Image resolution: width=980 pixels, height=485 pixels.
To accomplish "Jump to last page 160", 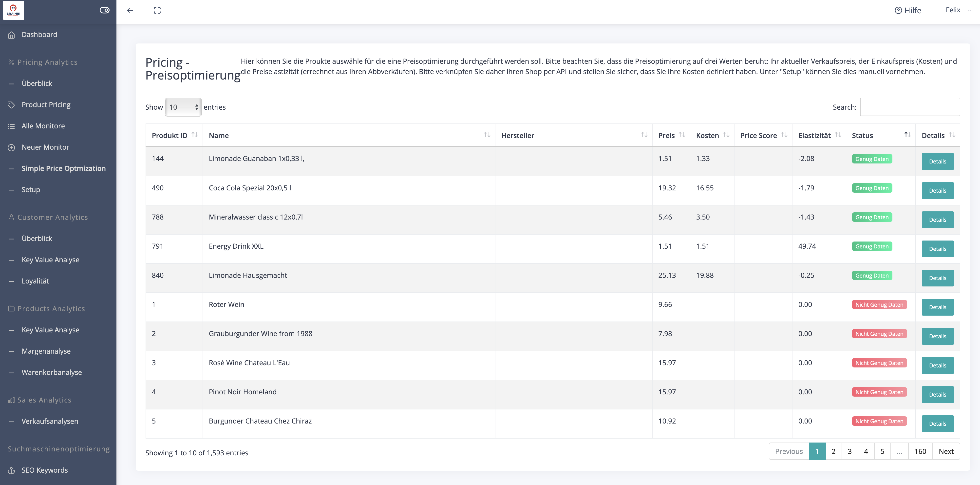I will pos(920,451).
